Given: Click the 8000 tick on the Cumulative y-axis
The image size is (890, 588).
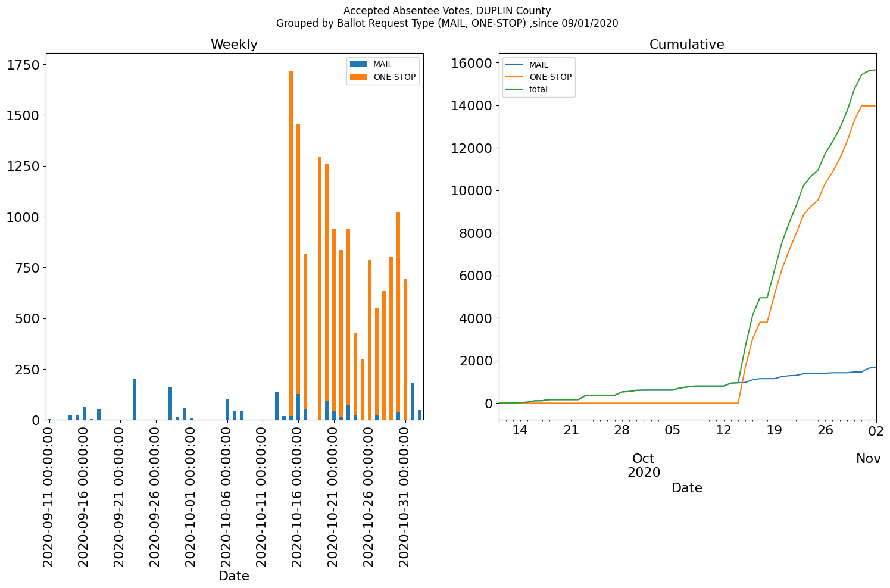Looking at the screenshot, I should [x=476, y=233].
